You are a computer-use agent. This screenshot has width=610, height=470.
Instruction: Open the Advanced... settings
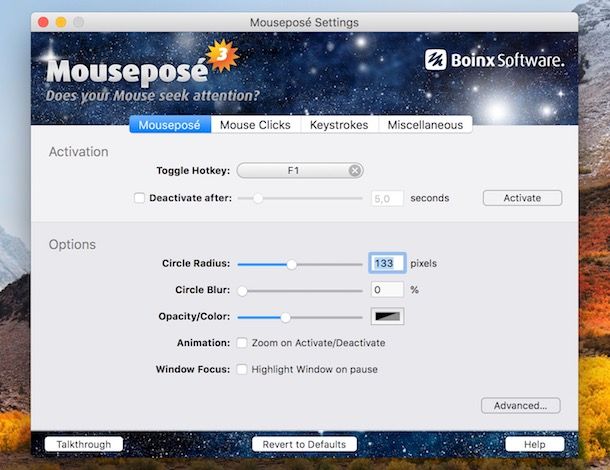tap(521, 406)
